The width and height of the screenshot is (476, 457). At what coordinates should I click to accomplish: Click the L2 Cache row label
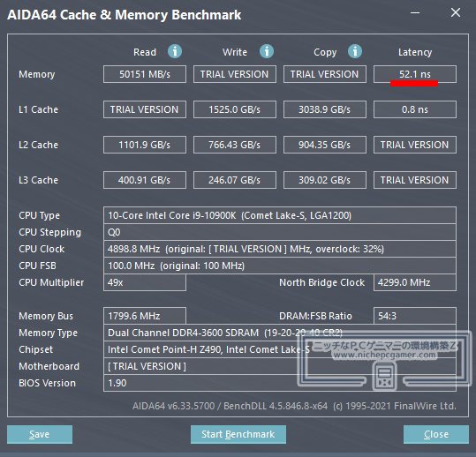(38, 145)
